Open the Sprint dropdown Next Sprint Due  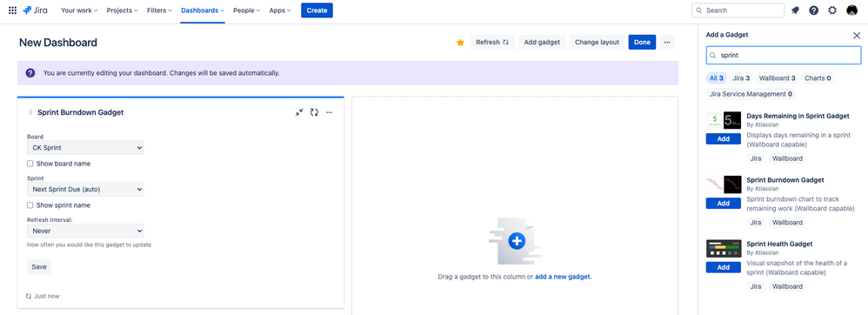point(85,190)
